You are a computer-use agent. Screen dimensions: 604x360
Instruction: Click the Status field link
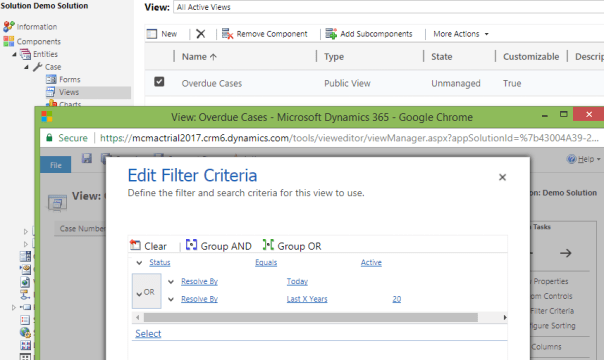160,263
